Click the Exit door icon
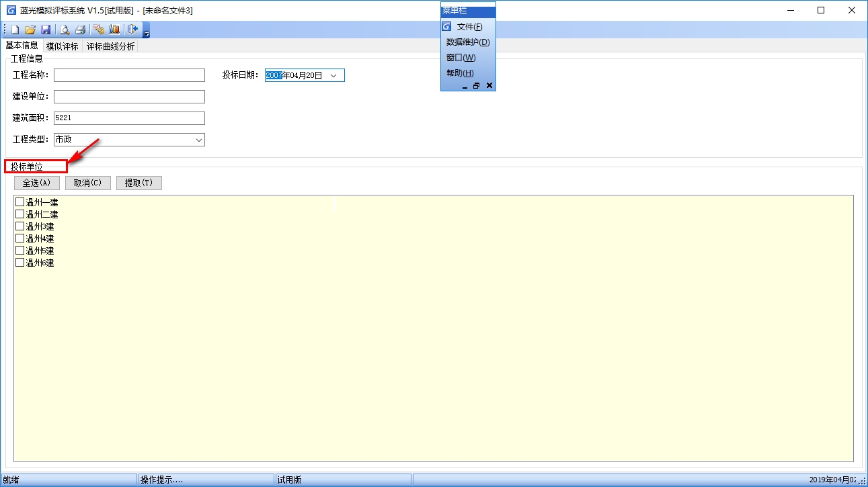Screen dimensions: 868x487 (x=132, y=30)
